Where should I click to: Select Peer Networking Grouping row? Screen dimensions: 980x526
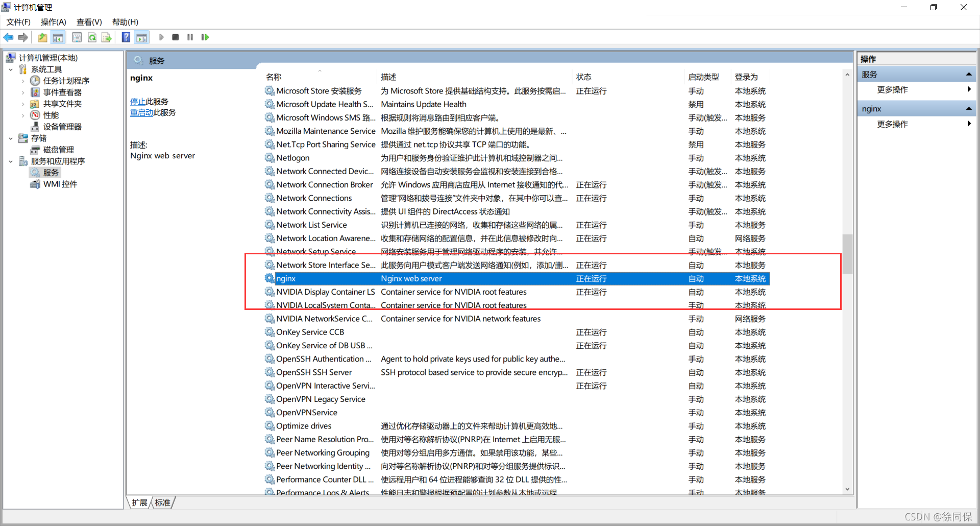point(517,453)
